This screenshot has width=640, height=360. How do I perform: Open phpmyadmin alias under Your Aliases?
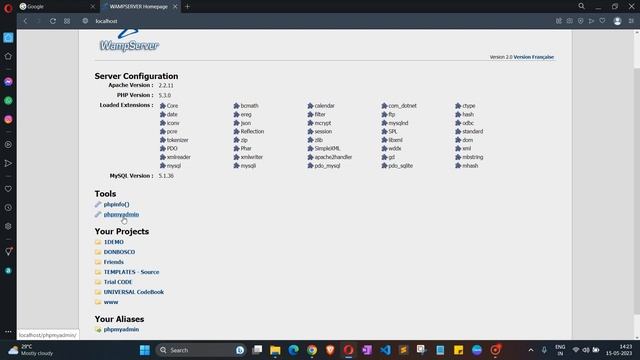pos(121,329)
